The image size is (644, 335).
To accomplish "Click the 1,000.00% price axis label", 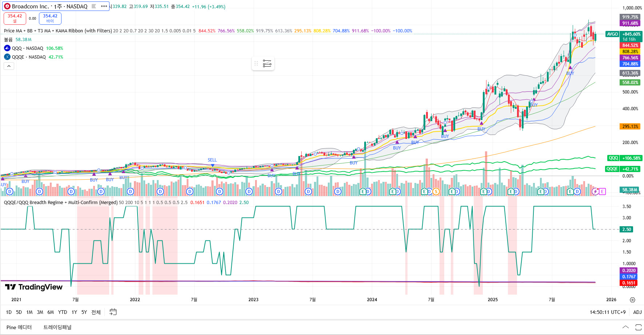I will (632, 8).
